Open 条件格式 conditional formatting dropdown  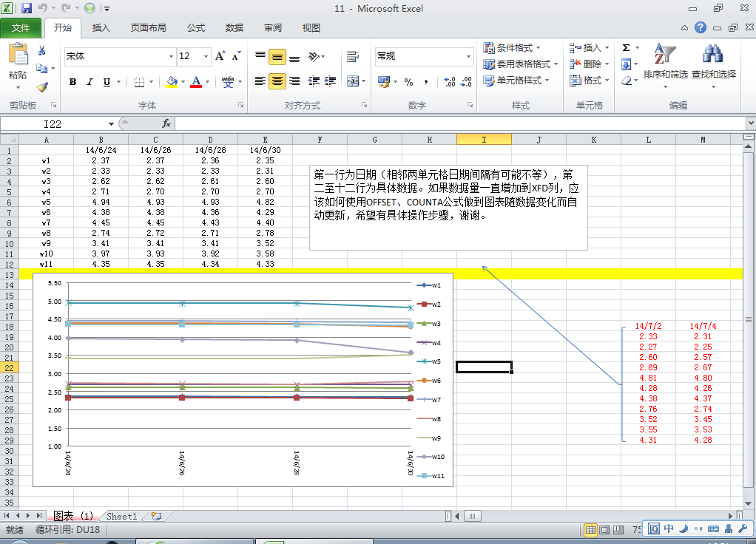512,48
